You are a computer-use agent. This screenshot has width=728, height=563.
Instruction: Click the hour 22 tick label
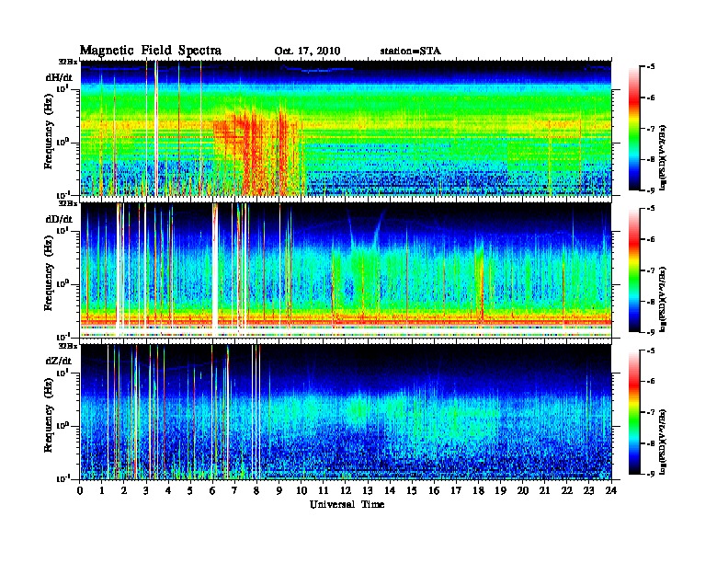(x=566, y=491)
